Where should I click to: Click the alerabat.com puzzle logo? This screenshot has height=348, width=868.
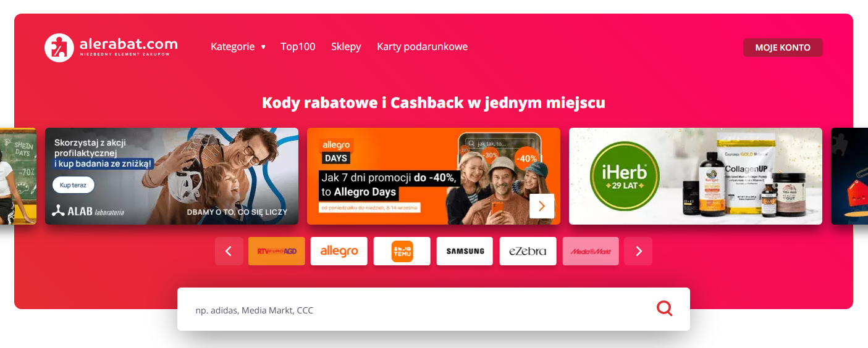[x=111, y=48]
